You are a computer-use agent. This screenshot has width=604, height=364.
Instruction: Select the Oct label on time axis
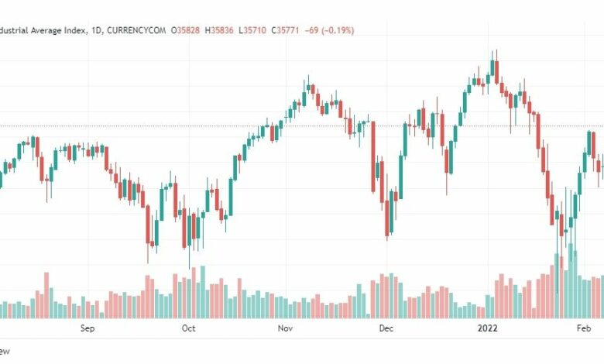(x=189, y=328)
